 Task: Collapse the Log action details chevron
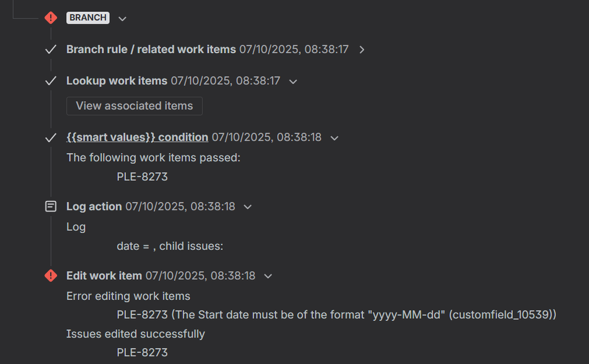pyautogui.click(x=248, y=207)
